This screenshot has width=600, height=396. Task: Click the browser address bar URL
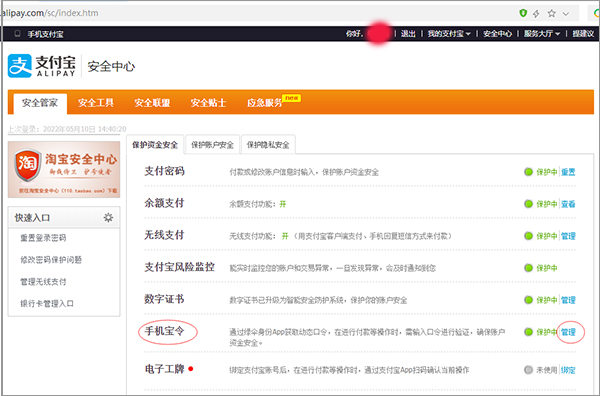(x=50, y=13)
